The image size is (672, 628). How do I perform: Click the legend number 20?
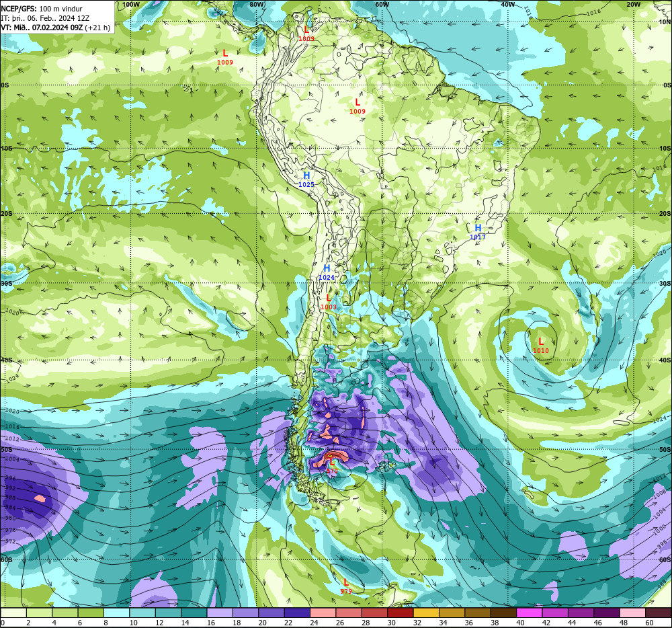coord(263,623)
